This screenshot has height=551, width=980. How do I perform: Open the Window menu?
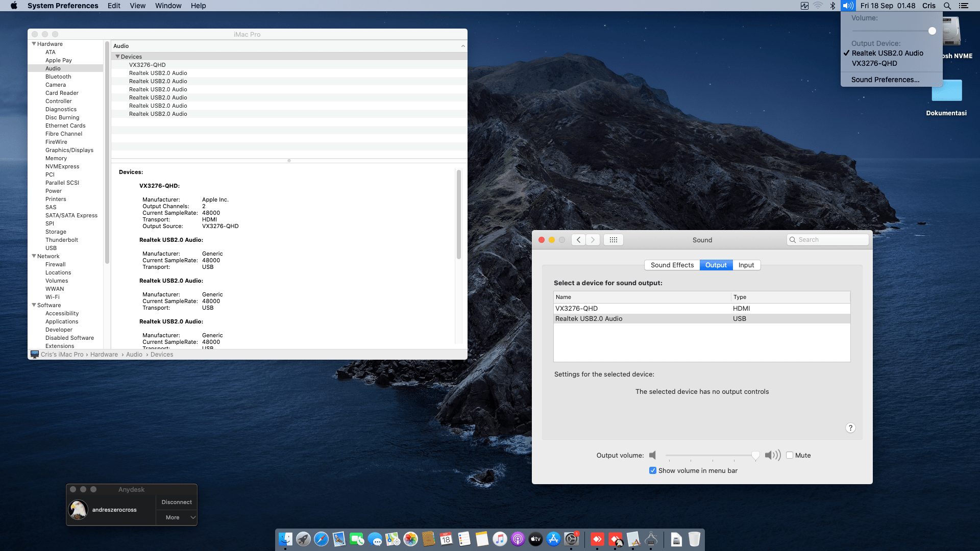pyautogui.click(x=168, y=6)
